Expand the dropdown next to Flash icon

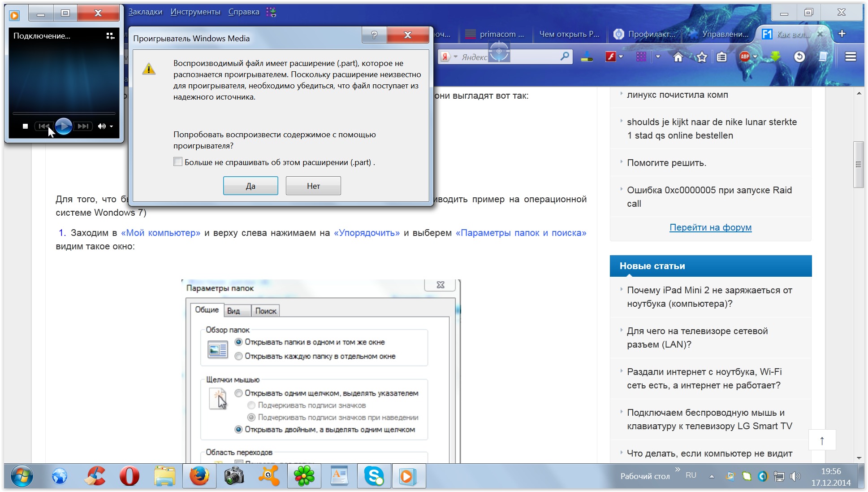click(621, 57)
